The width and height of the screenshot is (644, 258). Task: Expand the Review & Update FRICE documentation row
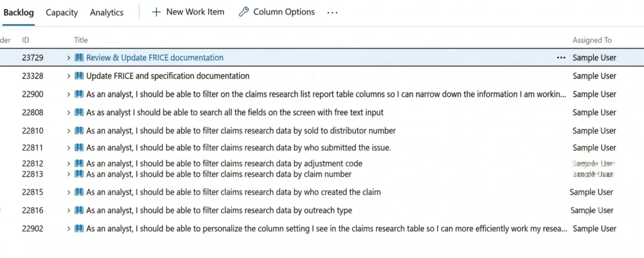[69, 58]
